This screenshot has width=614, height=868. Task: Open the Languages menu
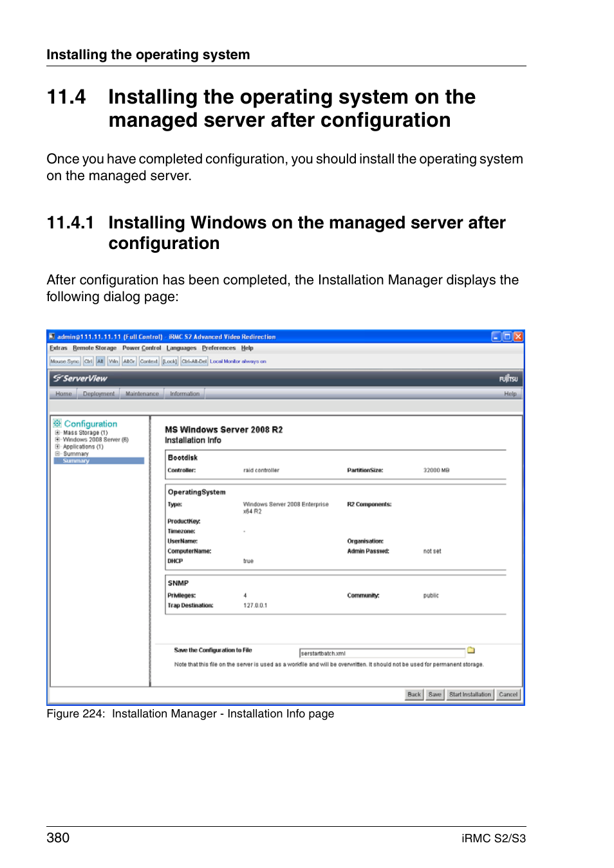pyautogui.click(x=181, y=348)
